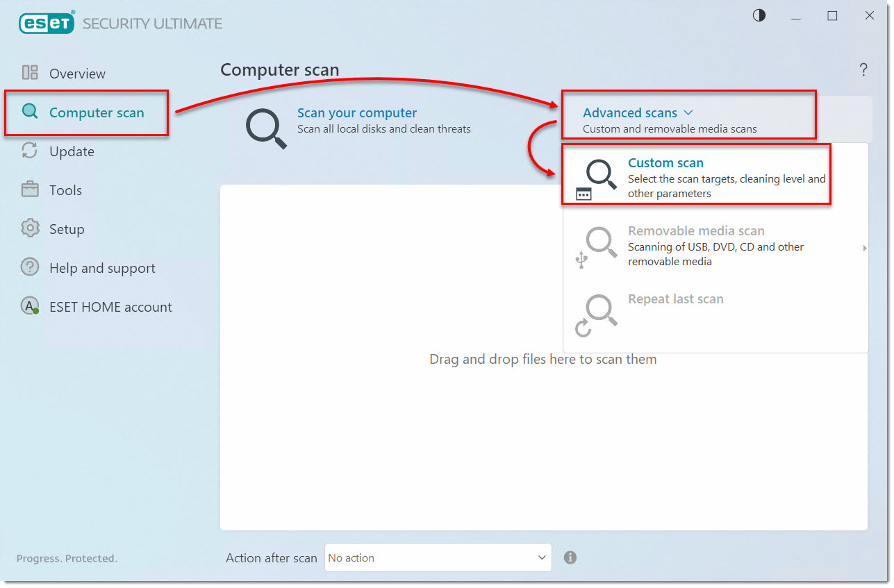The height and width of the screenshot is (588, 894).
Task: Navigate to the Tools section
Action: [x=65, y=190]
